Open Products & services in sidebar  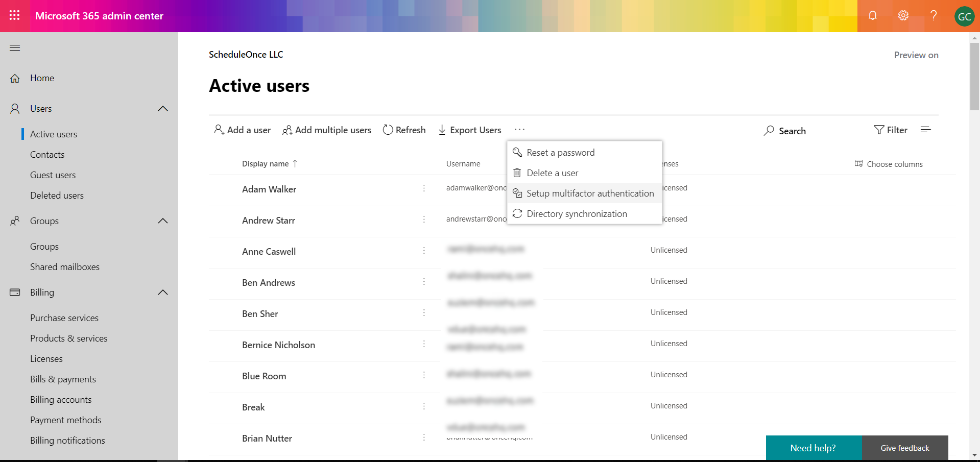pyautogui.click(x=69, y=338)
